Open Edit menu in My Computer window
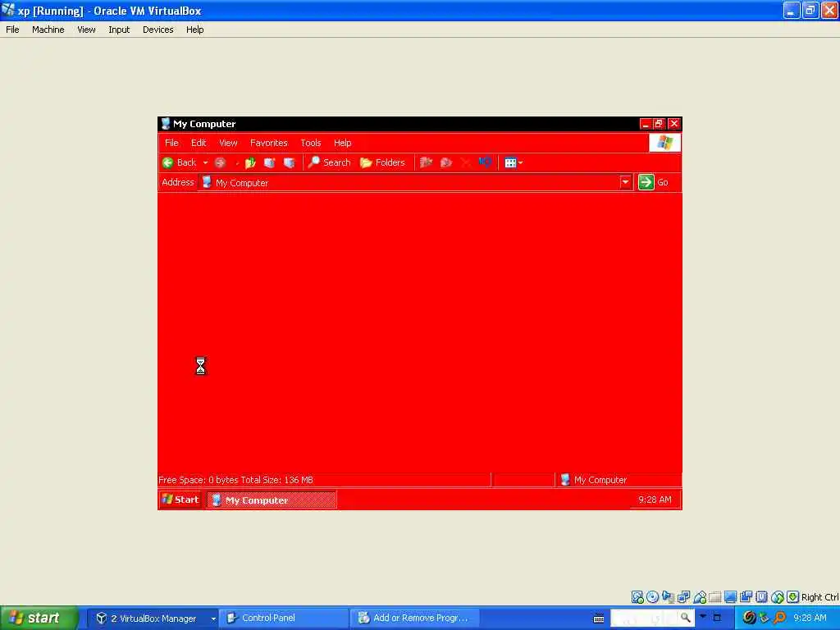840x630 pixels. tap(199, 143)
